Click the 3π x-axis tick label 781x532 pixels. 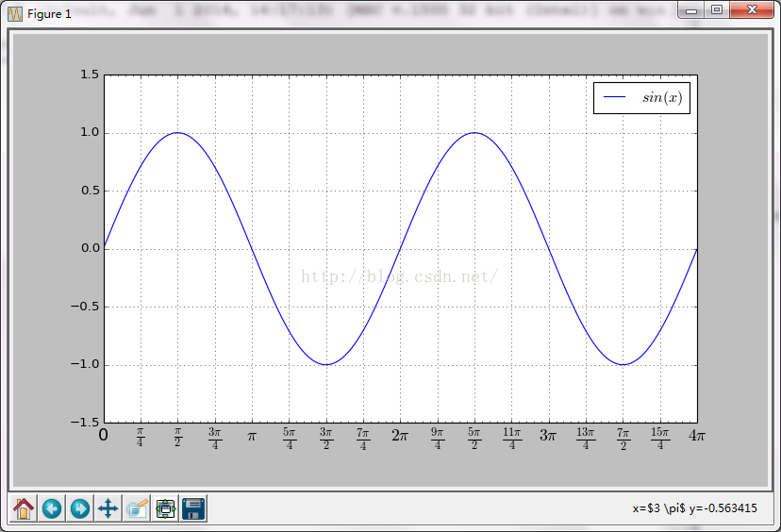(548, 436)
